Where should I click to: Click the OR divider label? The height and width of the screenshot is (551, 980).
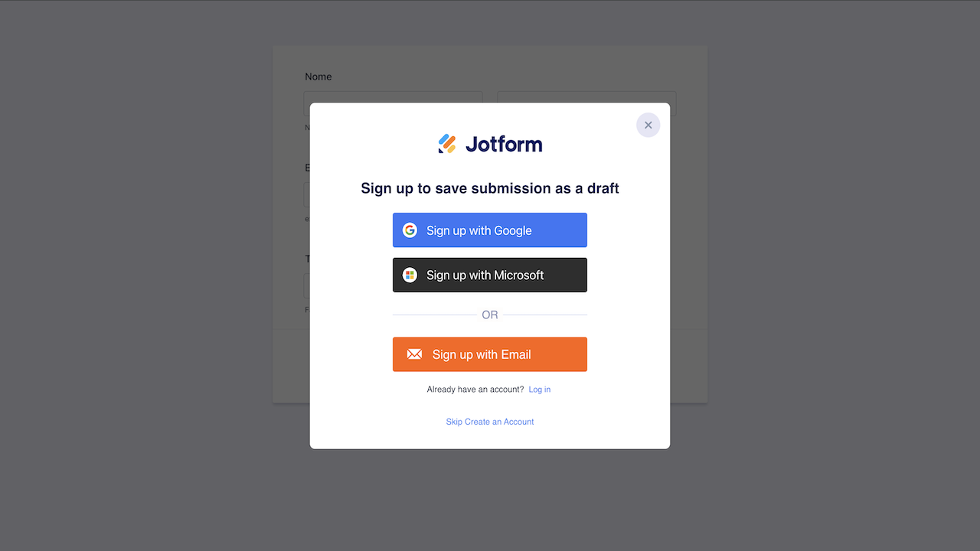tap(490, 315)
